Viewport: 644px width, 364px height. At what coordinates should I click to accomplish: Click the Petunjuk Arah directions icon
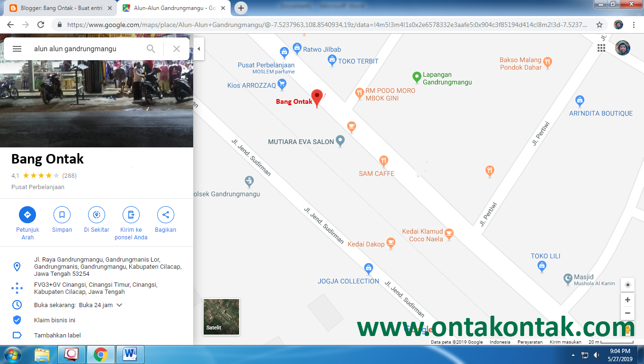27,215
